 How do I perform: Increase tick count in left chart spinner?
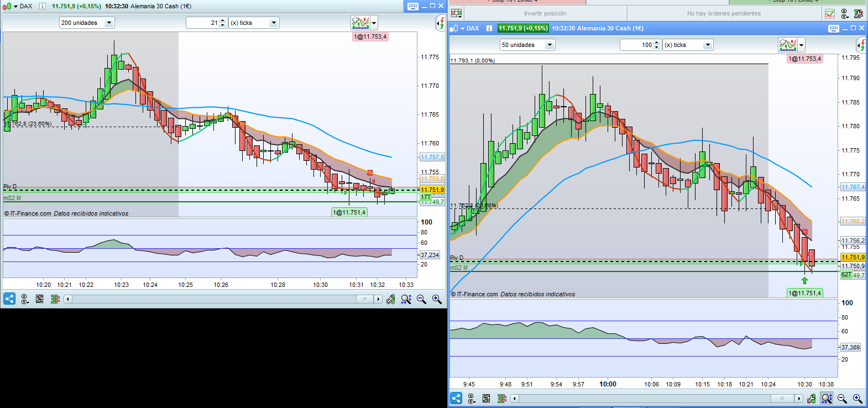click(x=223, y=20)
